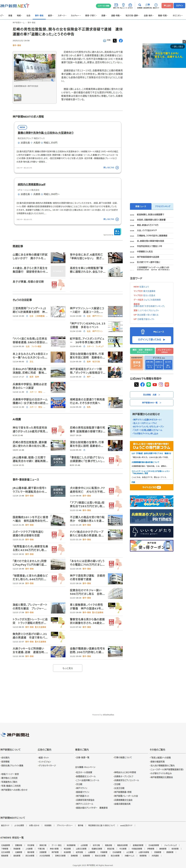
Task: Open keyword link 紅葉だより
Action: (x=144, y=287)
